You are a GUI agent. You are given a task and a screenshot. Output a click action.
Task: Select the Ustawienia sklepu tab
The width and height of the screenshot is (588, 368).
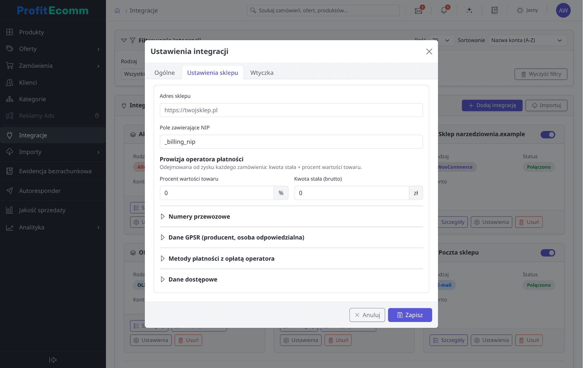point(213,73)
